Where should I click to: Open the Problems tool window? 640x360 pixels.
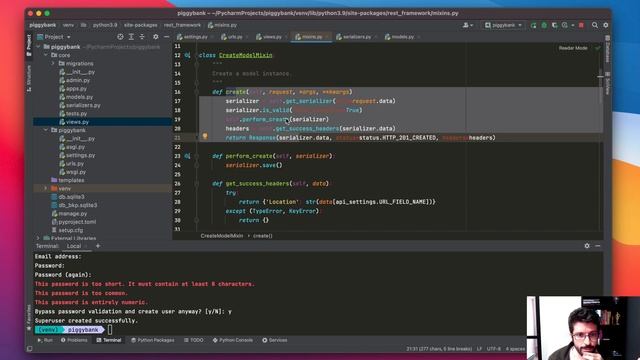(x=74, y=340)
